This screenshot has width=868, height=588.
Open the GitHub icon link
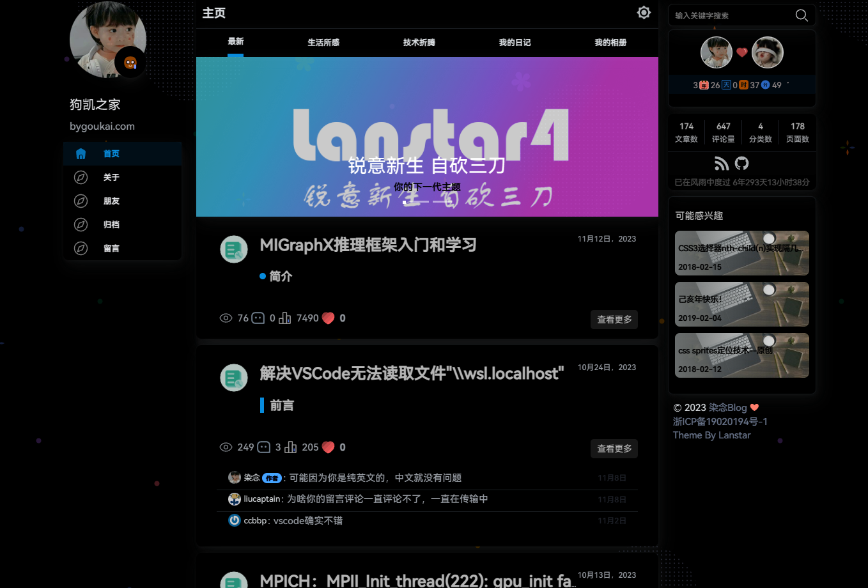(741, 164)
